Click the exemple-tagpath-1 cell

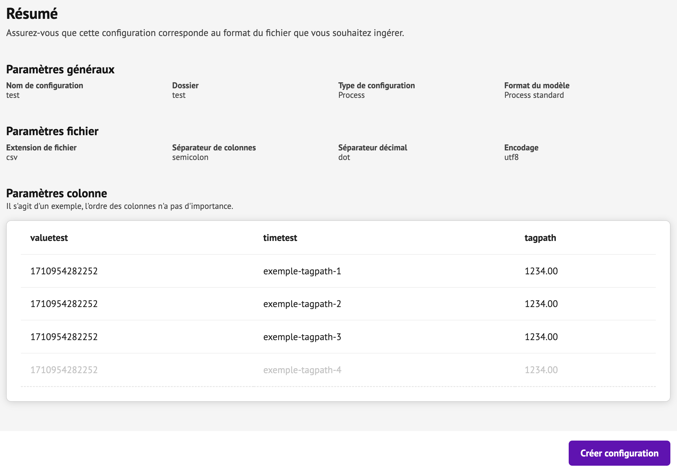pos(302,271)
